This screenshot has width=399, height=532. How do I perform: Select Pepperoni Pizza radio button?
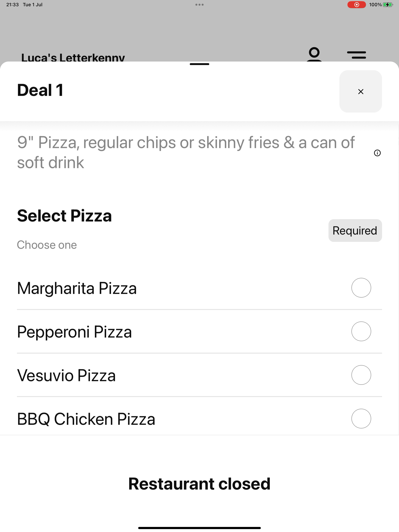[361, 331]
